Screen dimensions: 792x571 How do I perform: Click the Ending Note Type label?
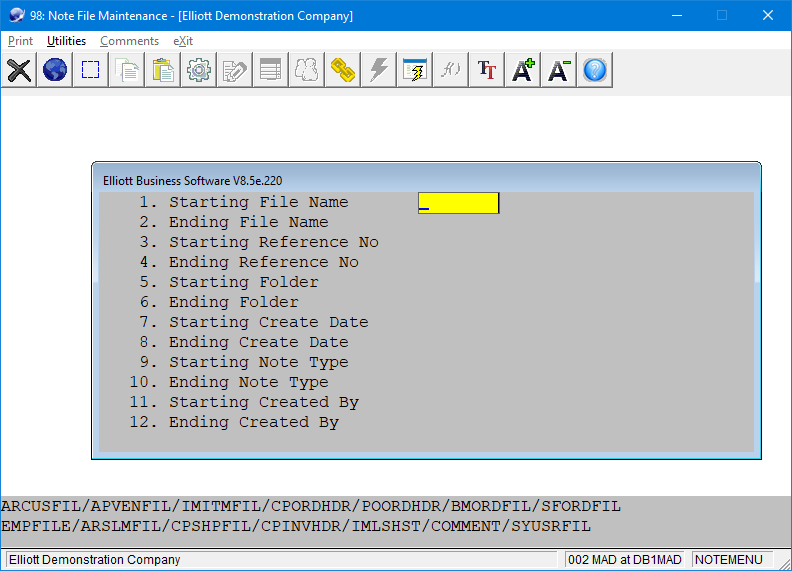[x=249, y=382]
